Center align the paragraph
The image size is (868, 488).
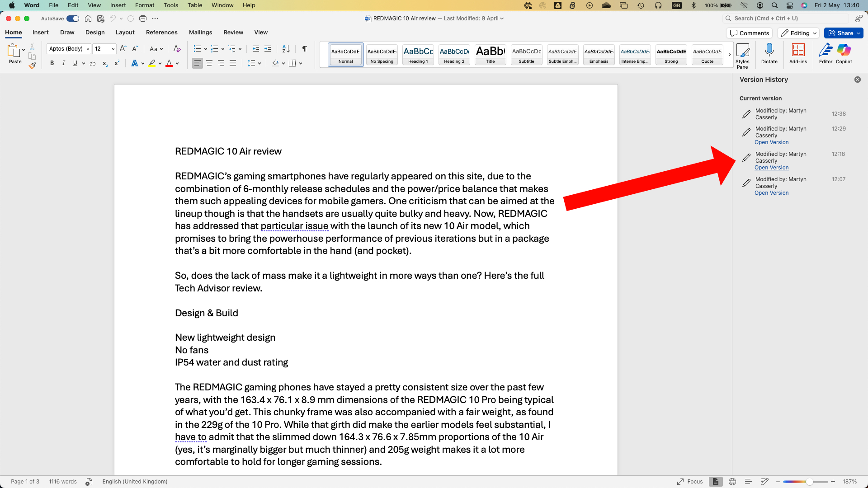(209, 63)
